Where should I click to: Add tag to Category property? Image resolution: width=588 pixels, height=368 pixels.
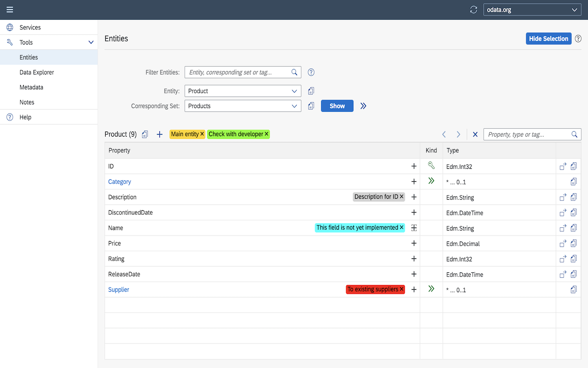click(x=414, y=182)
